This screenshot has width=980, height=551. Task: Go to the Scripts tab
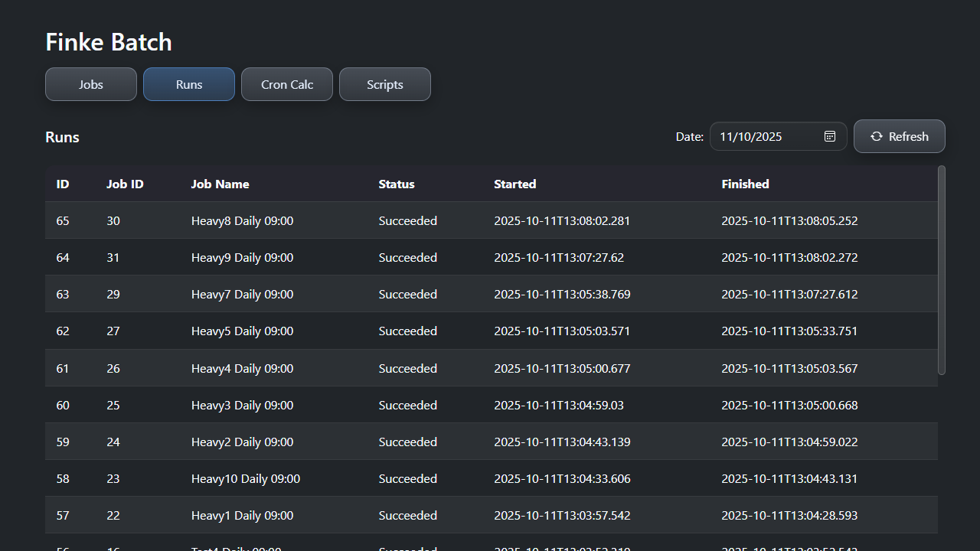(x=385, y=84)
